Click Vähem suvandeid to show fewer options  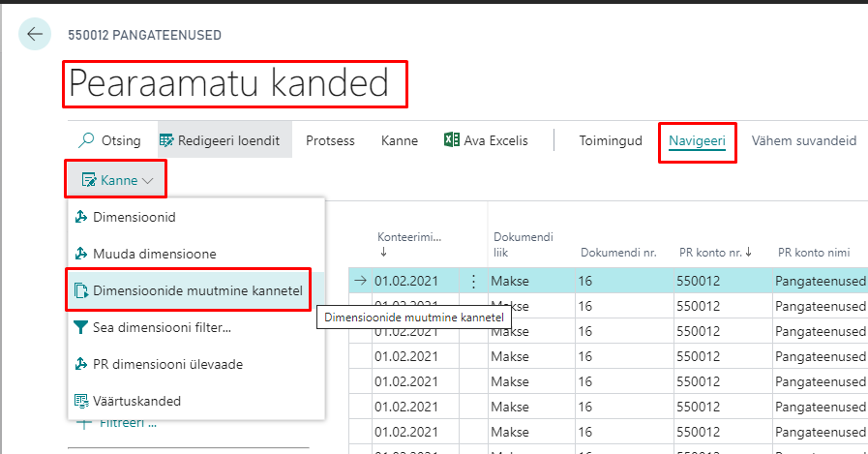[x=803, y=140]
